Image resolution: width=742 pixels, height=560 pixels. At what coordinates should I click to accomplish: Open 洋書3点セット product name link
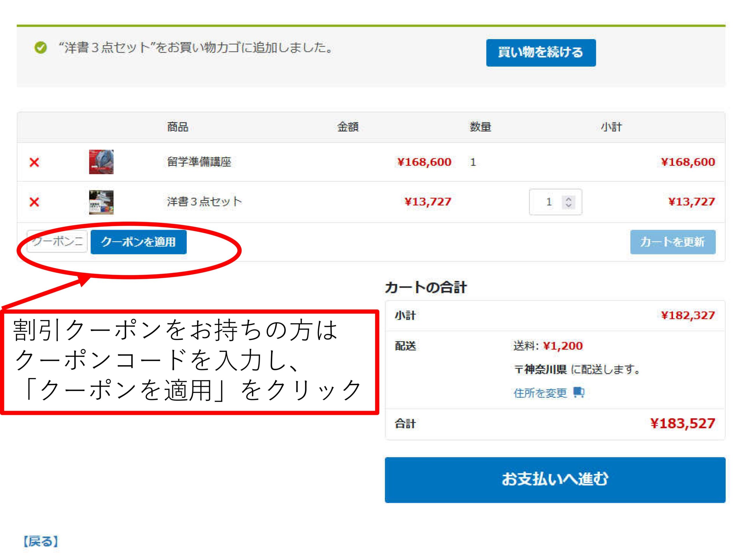tap(204, 202)
